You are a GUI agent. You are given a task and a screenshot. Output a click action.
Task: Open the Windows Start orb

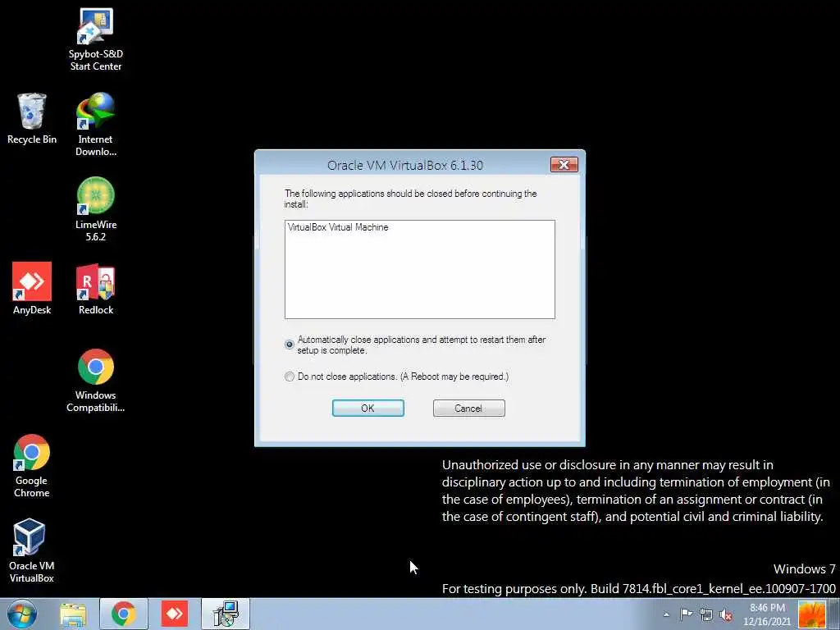pos(22,614)
